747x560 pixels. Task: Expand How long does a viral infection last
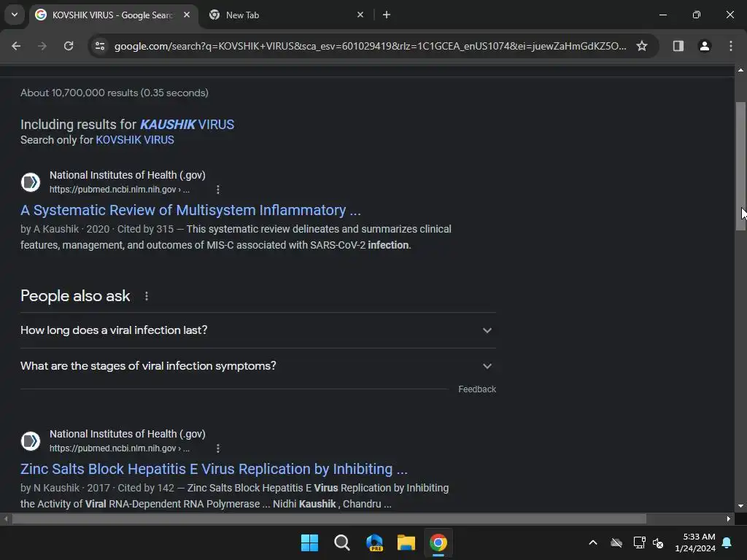[258, 330]
